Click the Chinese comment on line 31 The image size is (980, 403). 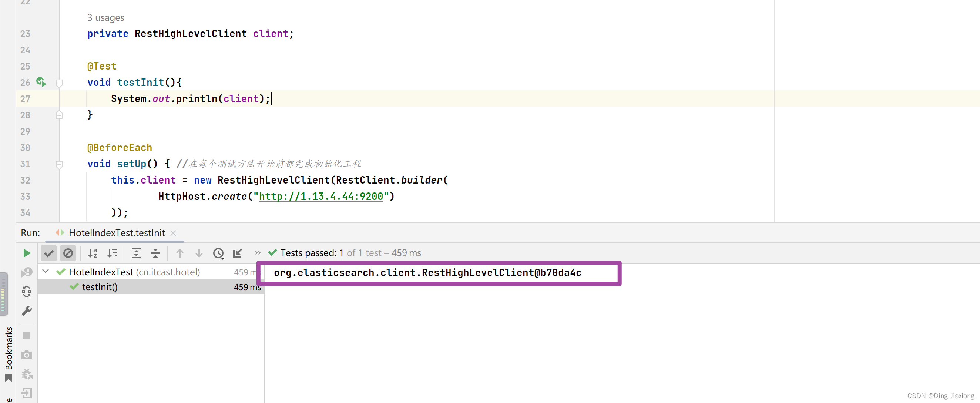[269, 164]
